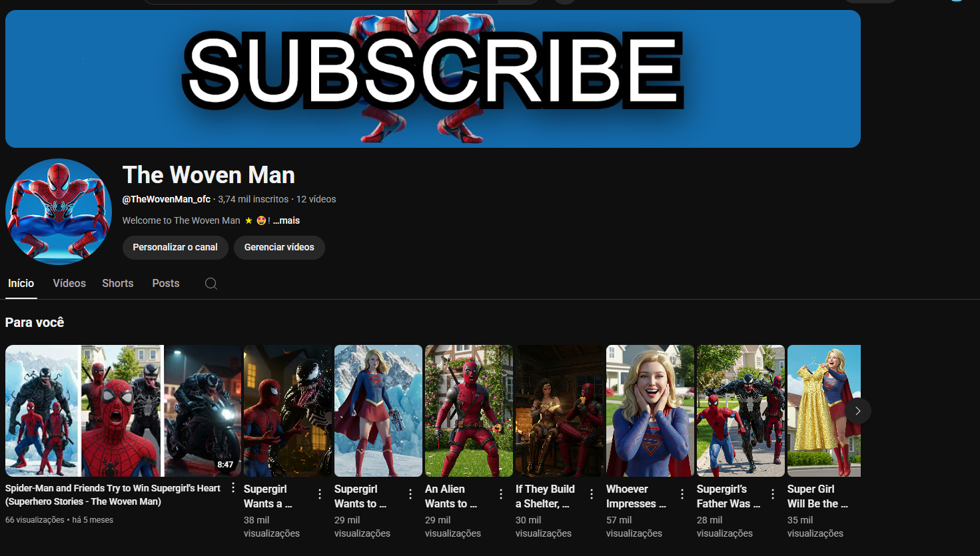Click the "35 mil visualizações" view count
980x556 pixels.
815,527
